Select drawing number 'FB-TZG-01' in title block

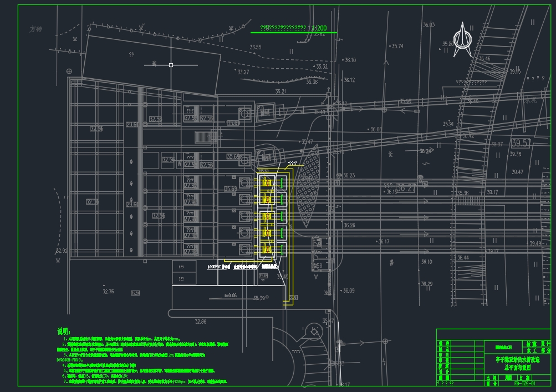tap(525, 384)
